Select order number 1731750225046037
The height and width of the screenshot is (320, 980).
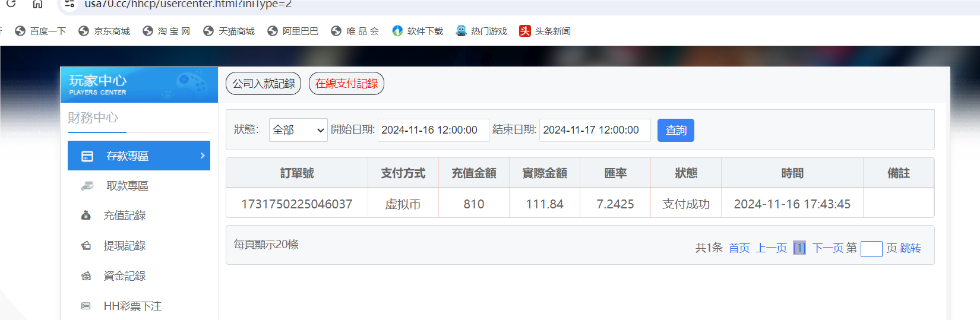297,204
